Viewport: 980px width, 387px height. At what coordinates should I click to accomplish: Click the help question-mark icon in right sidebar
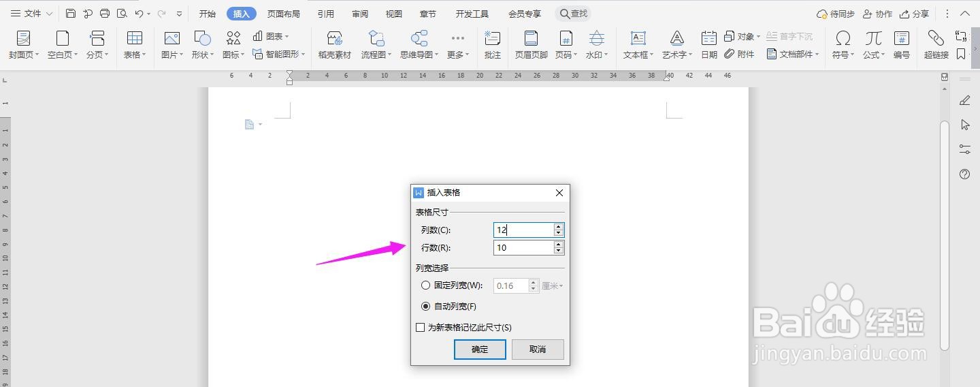click(x=964, y=174)
